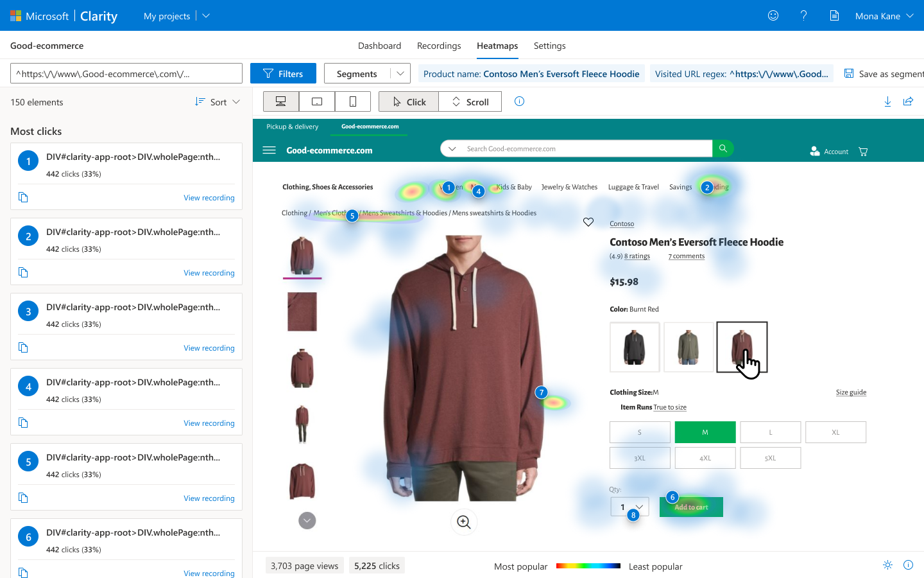Select the burnt red hoodie color swatch
924x578 pixels.
(742, 347)
